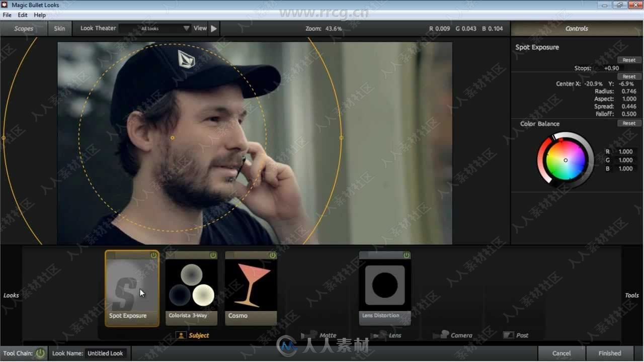The height and width of the screenshot is (362, 644).
Task: Click the Falloff value 0.500
Action: click(x=629, y=114)
